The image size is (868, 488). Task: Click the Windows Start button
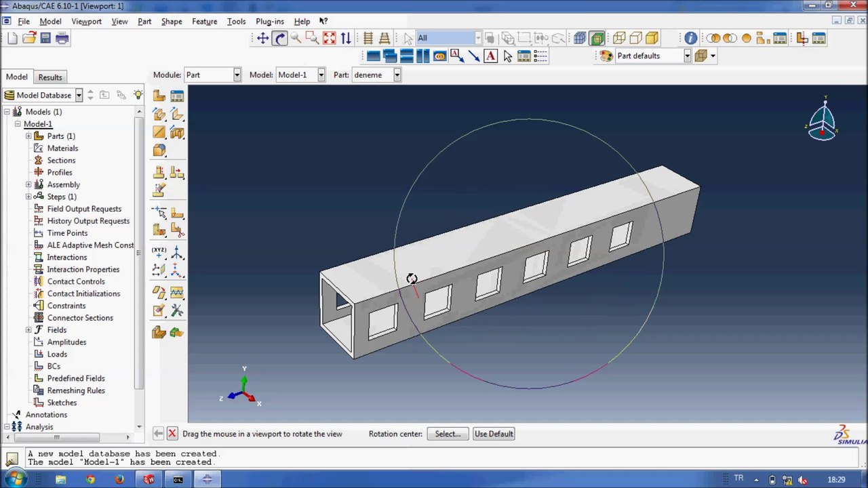pos(16,479)
